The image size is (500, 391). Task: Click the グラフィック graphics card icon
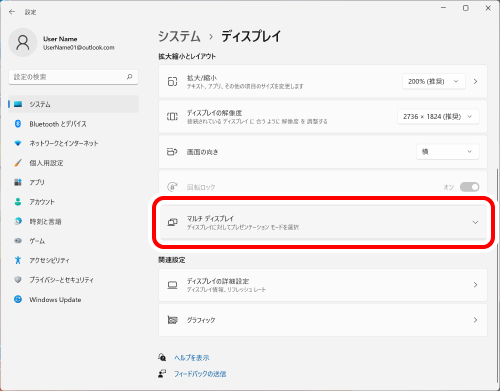click(x=172, y=320)
